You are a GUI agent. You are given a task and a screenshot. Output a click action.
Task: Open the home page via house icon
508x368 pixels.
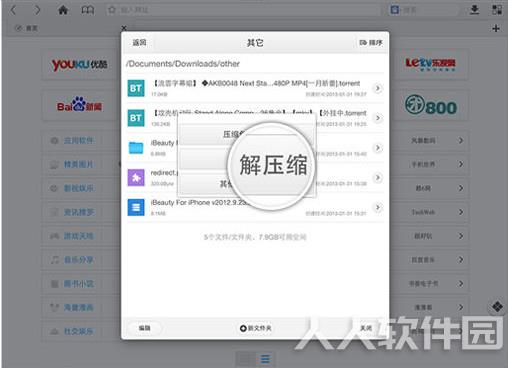tap(63, 10)
